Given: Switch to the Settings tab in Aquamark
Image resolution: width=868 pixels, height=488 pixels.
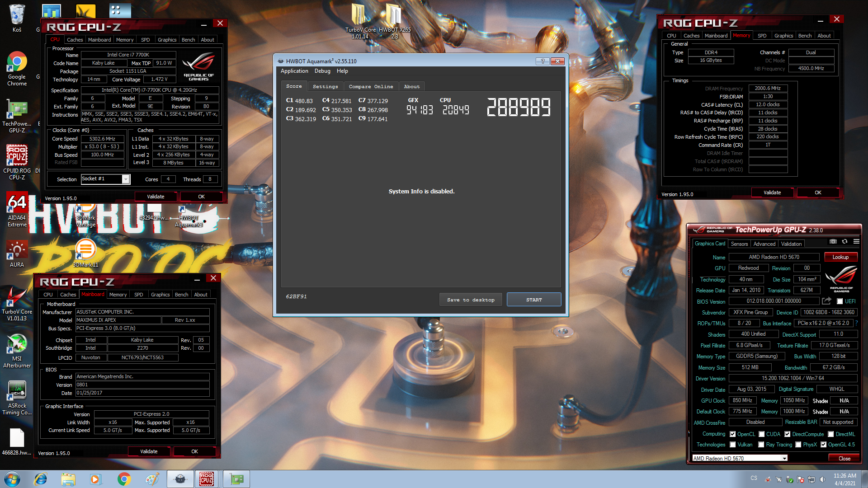Looking at the screenshot, I should [x=325, y=86].
